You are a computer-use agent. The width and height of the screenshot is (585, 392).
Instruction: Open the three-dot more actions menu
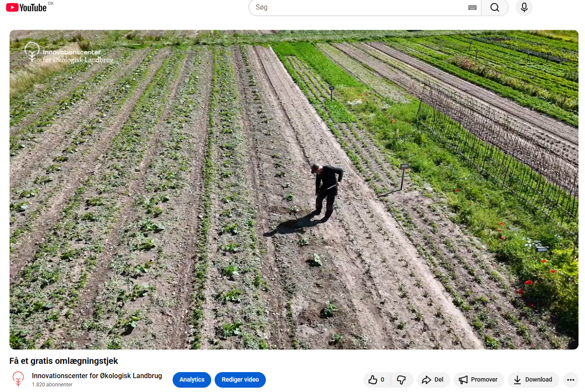(570, 380)
